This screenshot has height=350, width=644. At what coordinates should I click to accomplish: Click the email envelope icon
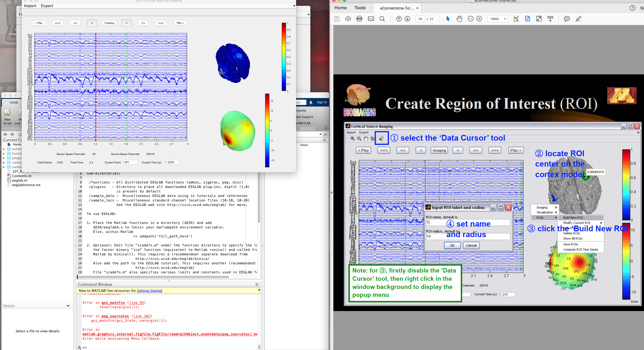pyautogui.click(x=371, y=19)
